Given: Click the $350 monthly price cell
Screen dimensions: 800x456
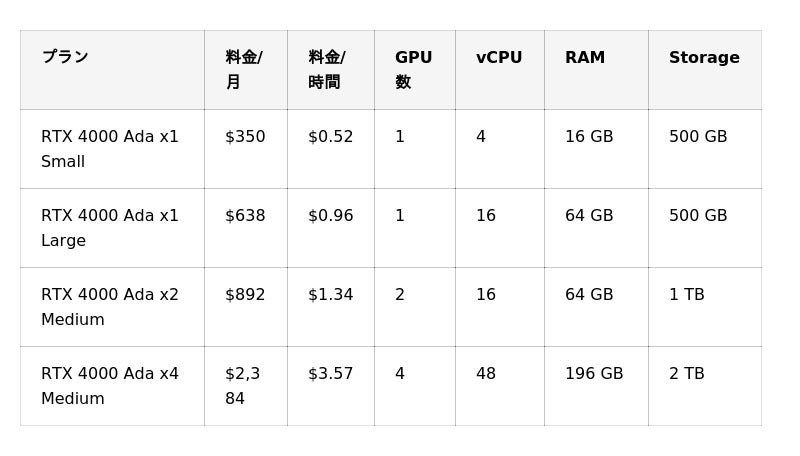Looking at the screenshot, I should click(245, 137).
